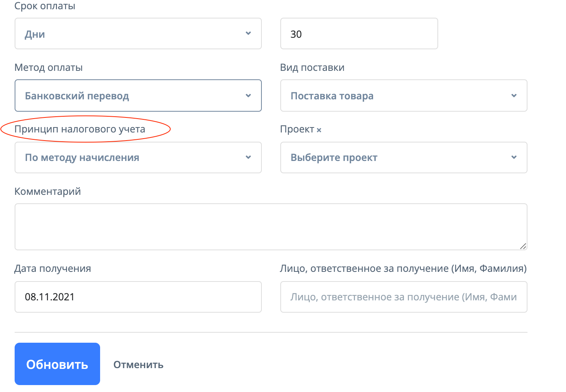Viewport: 566px width, 392px height.
Task: Click the Принцип налогового учета label
Action: [x=80, y=129]
